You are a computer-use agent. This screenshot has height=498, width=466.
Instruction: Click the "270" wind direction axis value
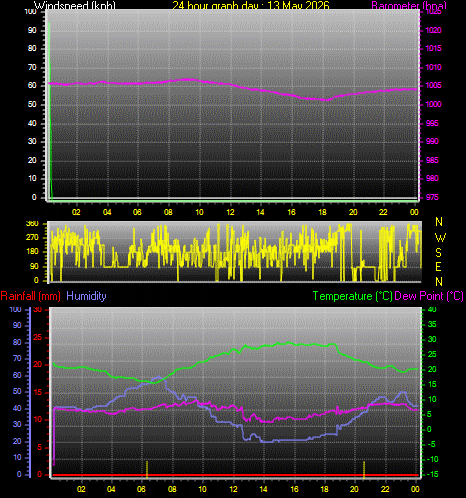(32, 238)
